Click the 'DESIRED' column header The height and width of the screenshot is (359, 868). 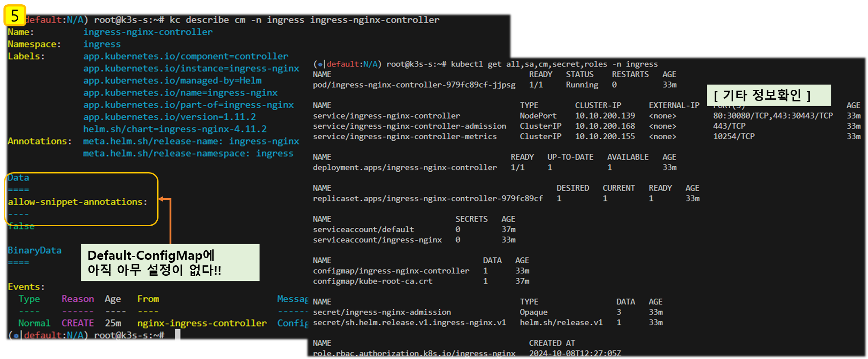pyautogui.click(x=573, y=188)
